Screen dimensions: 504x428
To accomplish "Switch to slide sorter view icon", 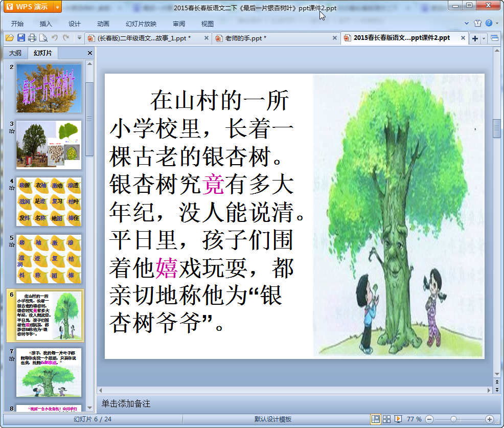I will coord(386,419).
